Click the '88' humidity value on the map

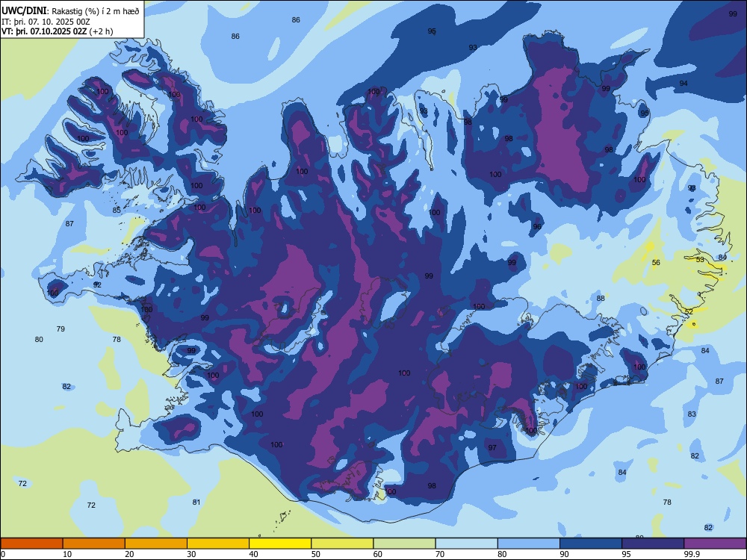[601, 298]
